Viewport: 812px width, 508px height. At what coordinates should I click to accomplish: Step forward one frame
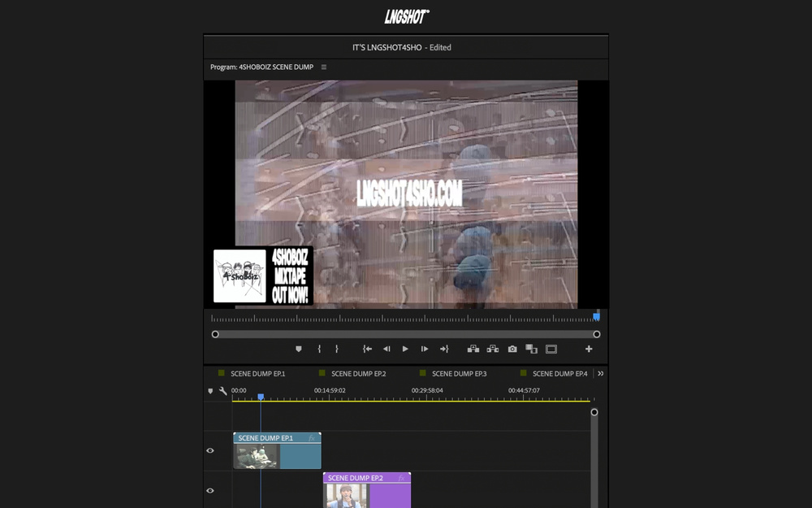point(425,349)
